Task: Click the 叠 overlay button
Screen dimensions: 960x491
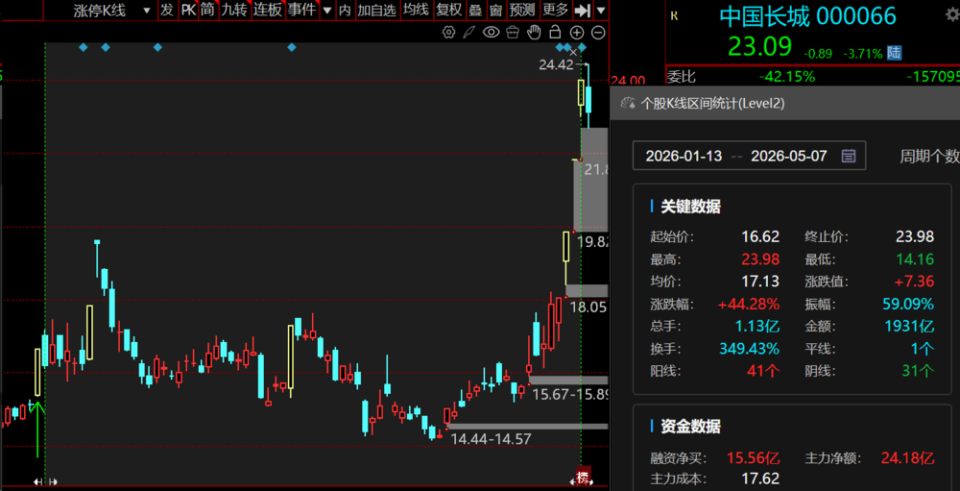Action: [x=475, y=10]
